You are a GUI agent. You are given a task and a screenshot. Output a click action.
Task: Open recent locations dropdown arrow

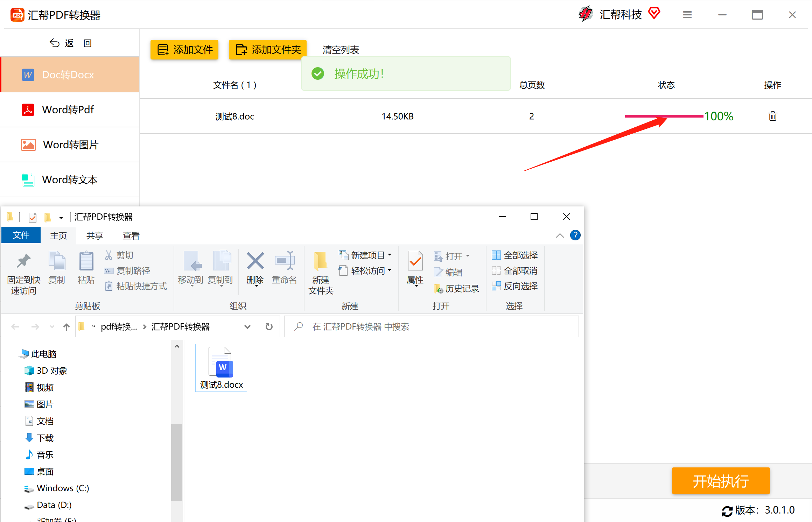pos(52,327)
